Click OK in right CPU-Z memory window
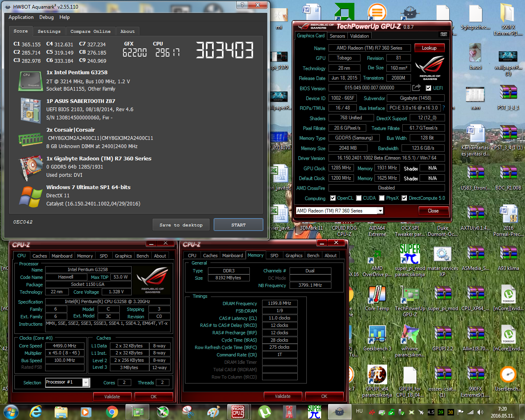Viewport: 525px width, 420px height. pyautogui.click(x=324, y=396)
